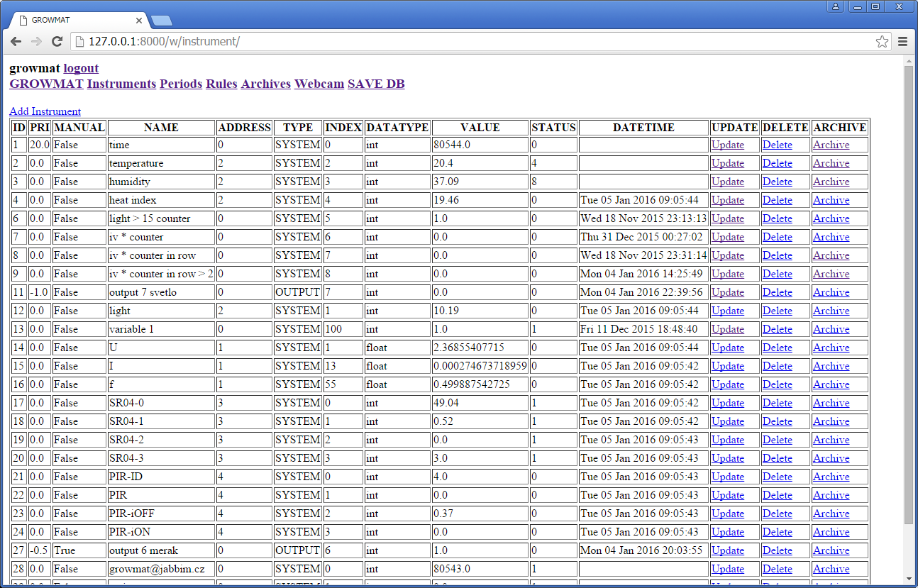
Task: Go back using the browser back arrow
Action: click(16, 42)
